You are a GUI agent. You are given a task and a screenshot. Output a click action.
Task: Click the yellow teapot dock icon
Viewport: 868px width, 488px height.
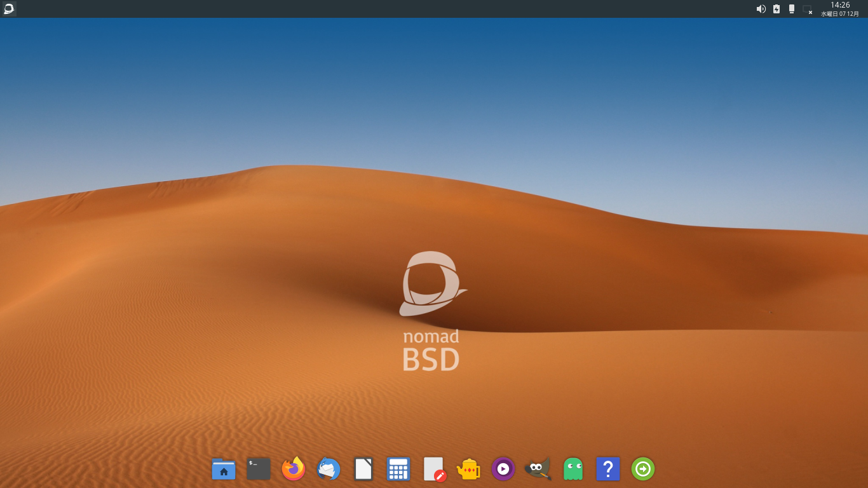click(468, 469)
